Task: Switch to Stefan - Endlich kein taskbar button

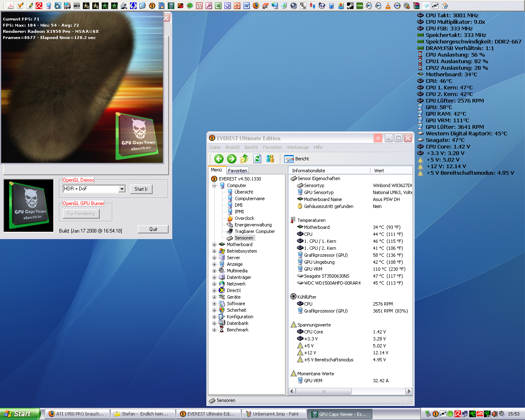Action: (143, 414)
